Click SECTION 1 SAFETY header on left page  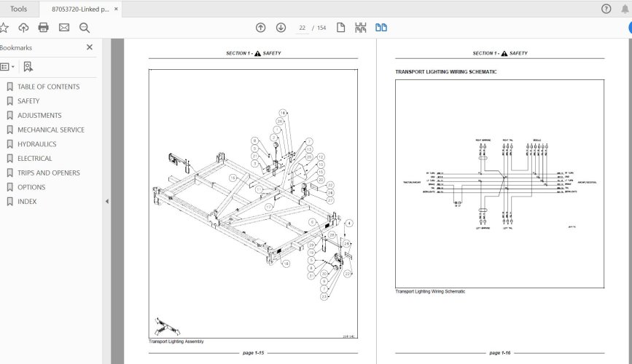253,53
